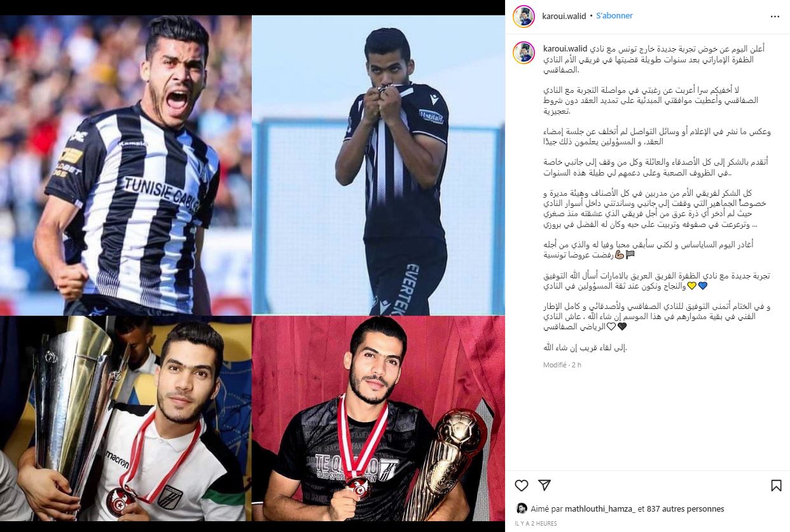Click the small liker avatar near likes
The height and width of the screenshot is (532, 790).
(521, 509)
